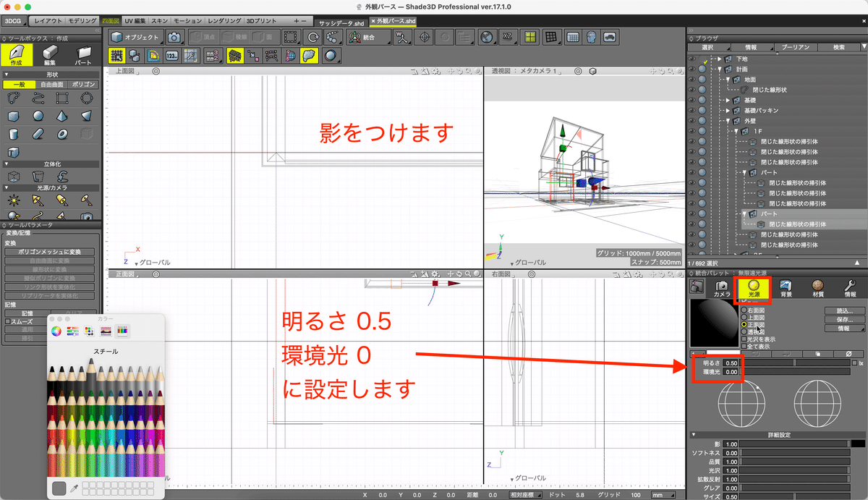The height and width of the screenshot is (500, 868).
Task: Click the 環境光 value field
Action: click(730, 371)
